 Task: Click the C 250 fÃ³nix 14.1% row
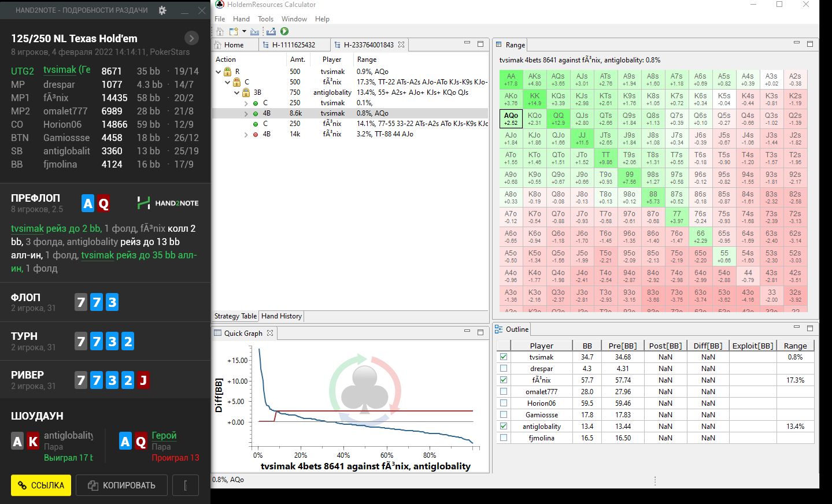350,124
